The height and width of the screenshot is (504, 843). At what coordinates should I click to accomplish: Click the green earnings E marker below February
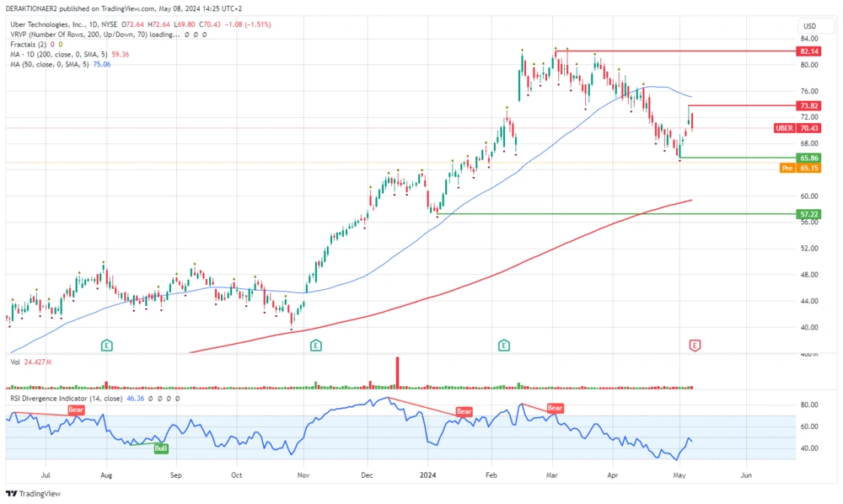pos(503,346)
